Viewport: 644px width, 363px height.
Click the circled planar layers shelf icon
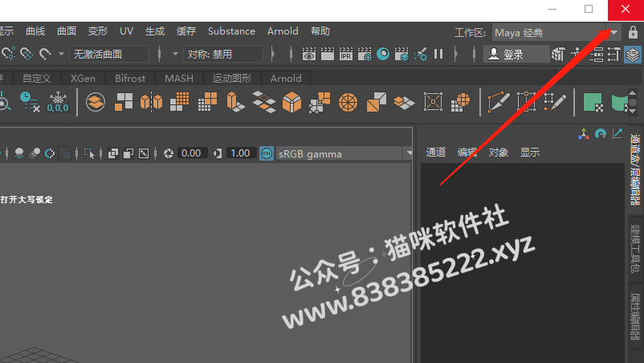pos(96,102)
